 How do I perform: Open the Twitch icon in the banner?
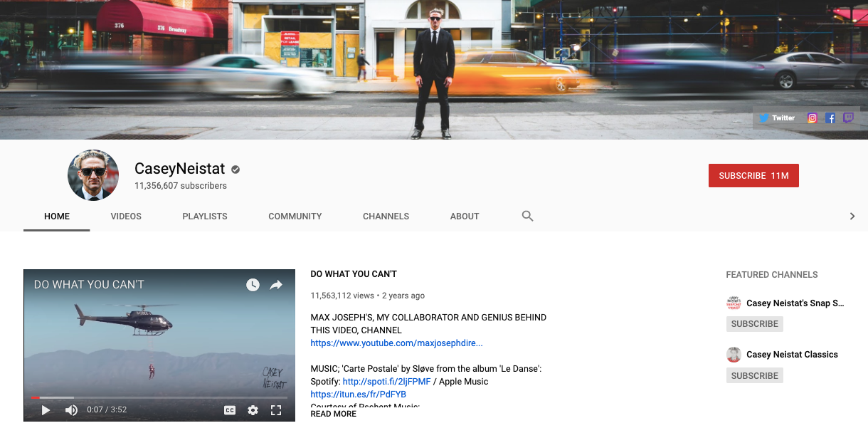pyautogui.click(x=848, y=118)
